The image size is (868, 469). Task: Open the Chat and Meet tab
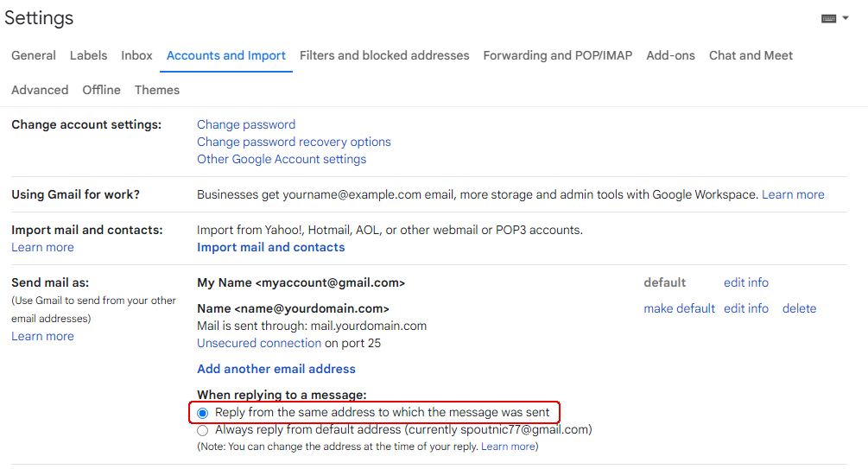point(751,55)
